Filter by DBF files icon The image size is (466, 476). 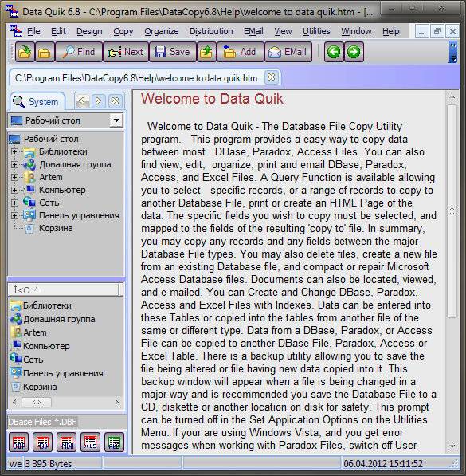point(19,443)
